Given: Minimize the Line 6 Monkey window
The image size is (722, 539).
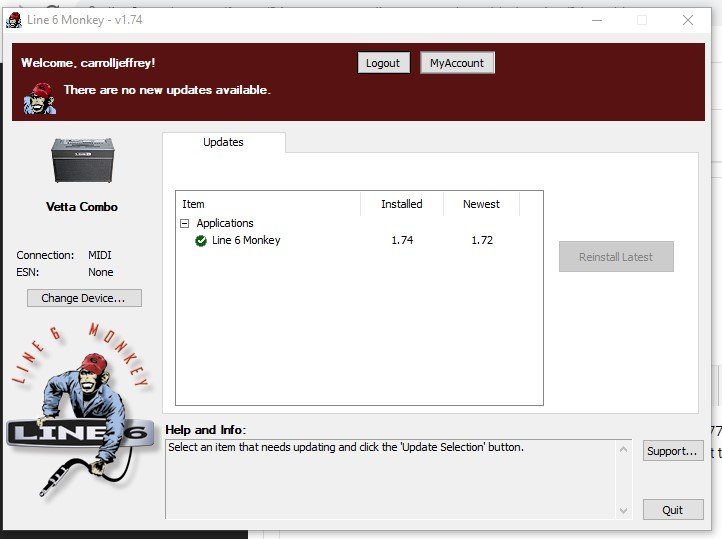Looking at the screenshot, I should click(x=596, y=20).
